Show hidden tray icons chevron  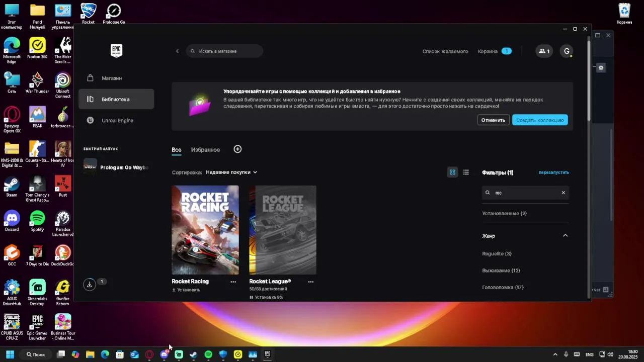point(555,354)
